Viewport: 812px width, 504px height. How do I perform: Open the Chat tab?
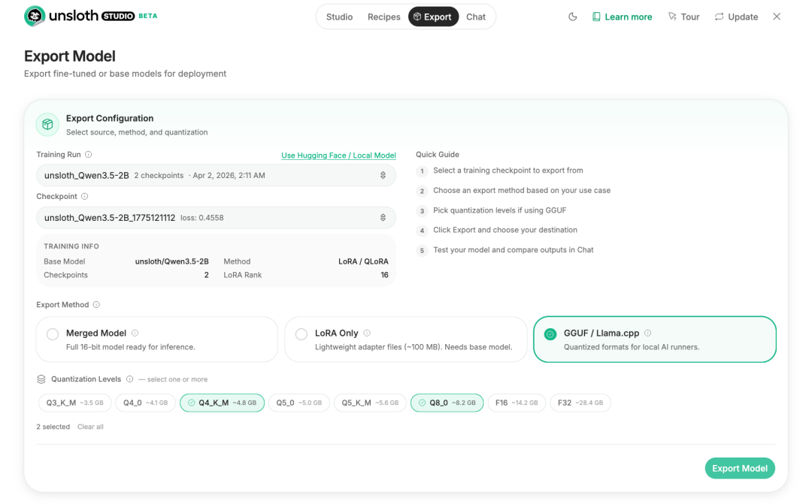(x=475, y=17)
